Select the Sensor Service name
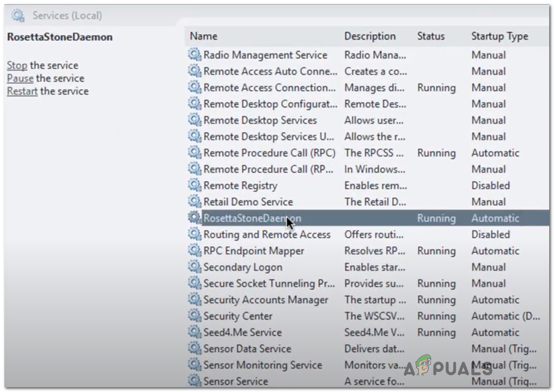Image resolution: width=554 pixels, height=392 pixels. 235,382
